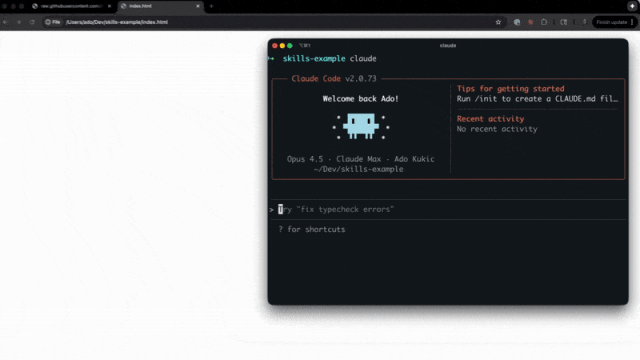Click the browser forward arrow
This screenshot has width=640, height=360.
click(19, 22)
